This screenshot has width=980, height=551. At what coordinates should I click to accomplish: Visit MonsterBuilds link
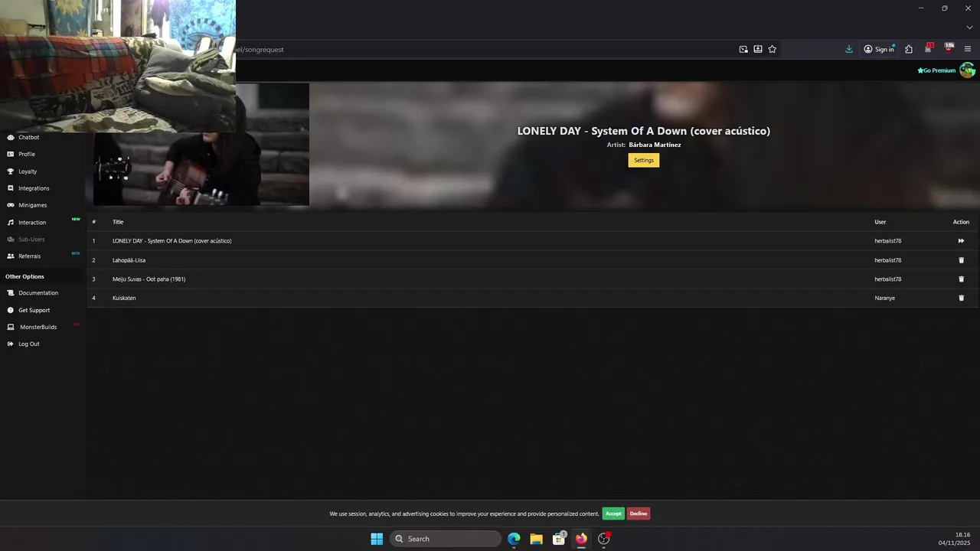coord(38,328)
